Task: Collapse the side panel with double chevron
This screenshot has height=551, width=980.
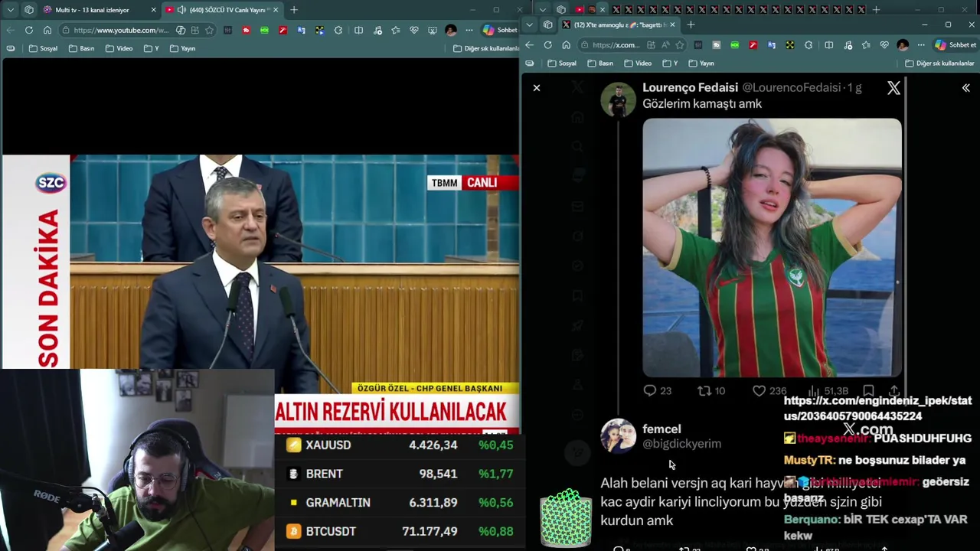Action: click(965, 88)
